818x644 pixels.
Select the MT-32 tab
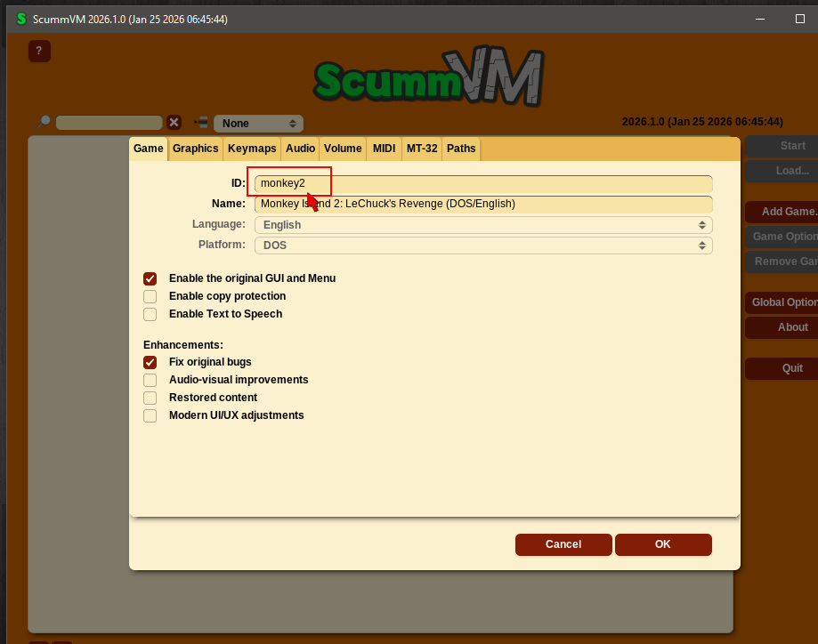click(x=422, y=149)
